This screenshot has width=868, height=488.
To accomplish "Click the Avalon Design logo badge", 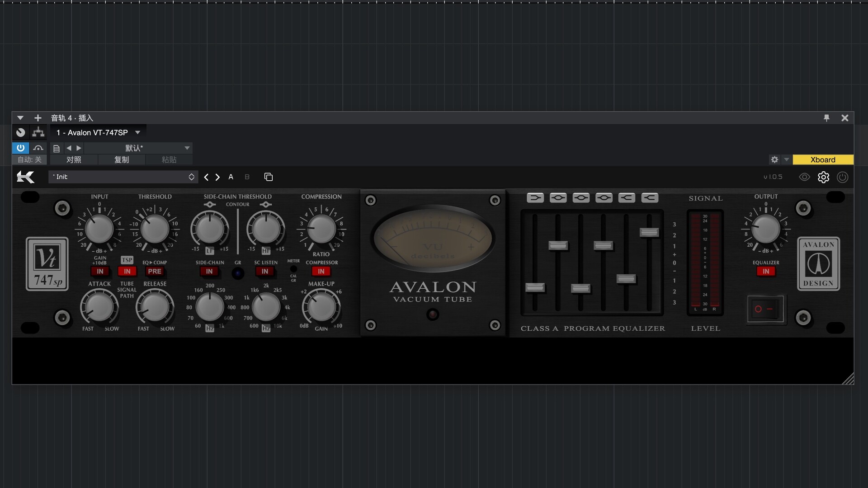I will (818, 264).
